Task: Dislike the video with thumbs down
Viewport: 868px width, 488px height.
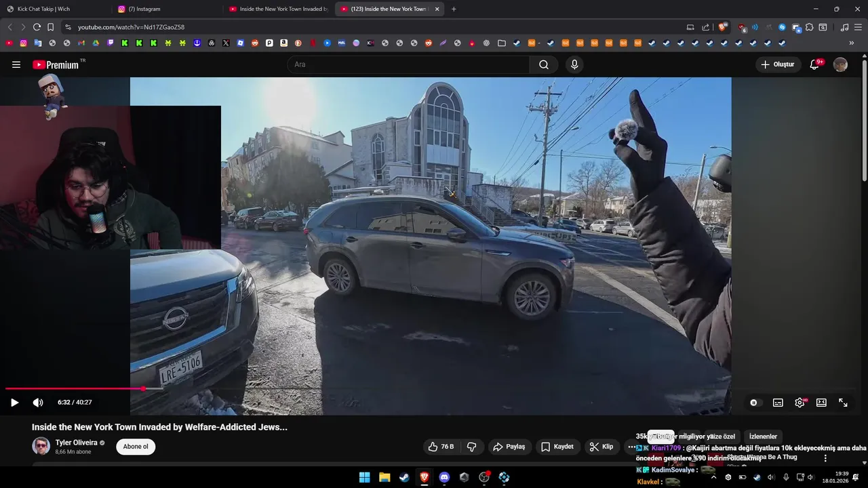Action: [x=472, y=447]
